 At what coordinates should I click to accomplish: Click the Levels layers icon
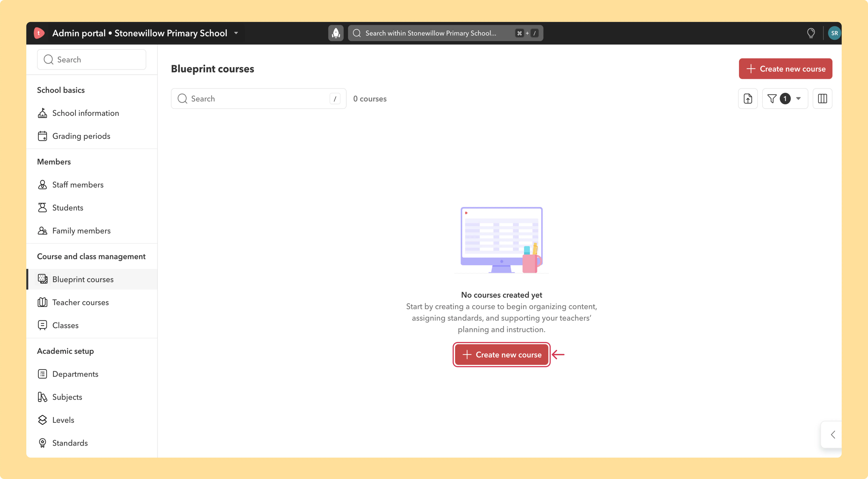(42, 420)
